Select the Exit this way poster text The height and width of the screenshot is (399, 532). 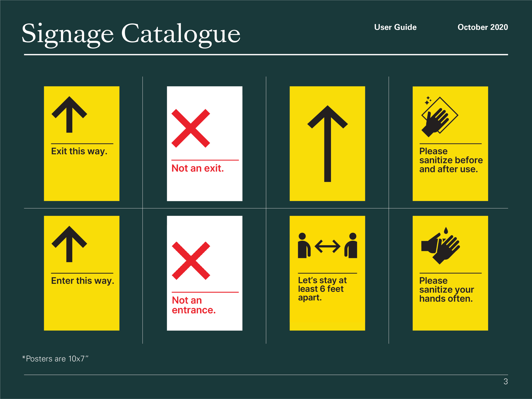(79, 151)
